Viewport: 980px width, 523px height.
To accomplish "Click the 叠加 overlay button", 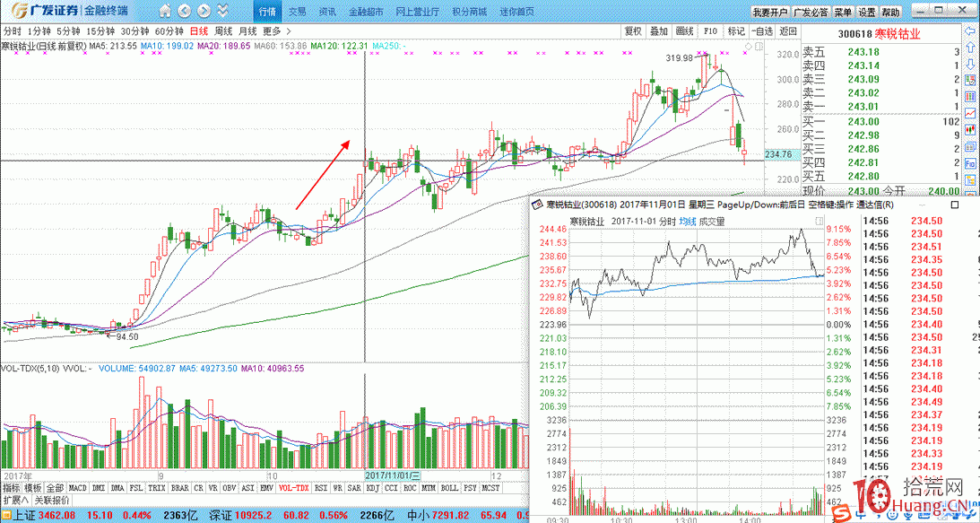I will (659, 31).
